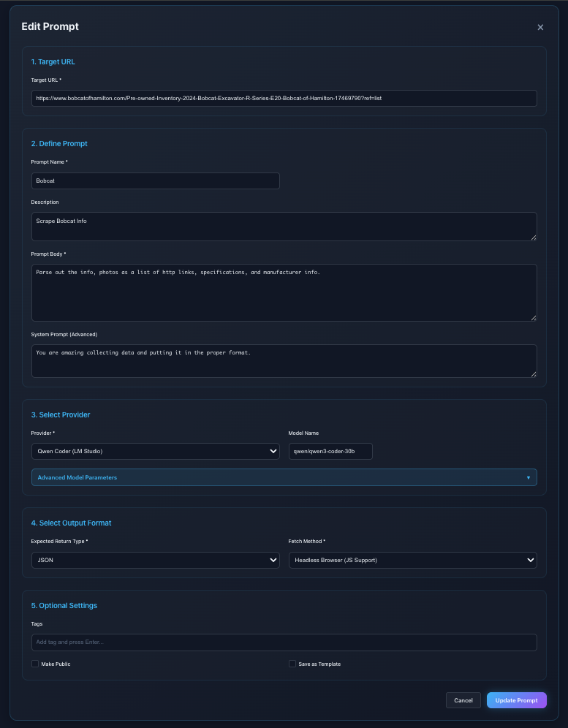Viewport: 568px width, 728px height.
Task: Click the System Prompt (Advanced) text area
Action: click(x=284, y=360)
